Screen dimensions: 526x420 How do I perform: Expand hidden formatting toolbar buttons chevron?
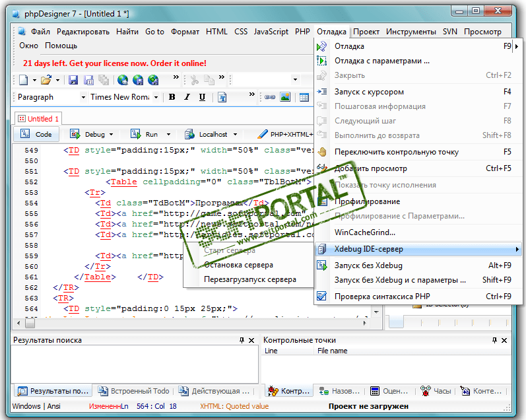[x=251, y=94]
